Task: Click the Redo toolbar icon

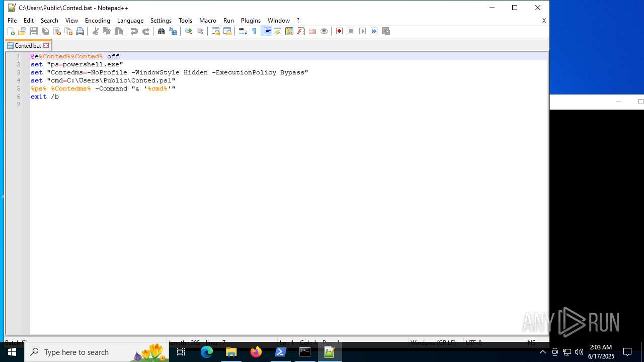Action: point(146,31)
